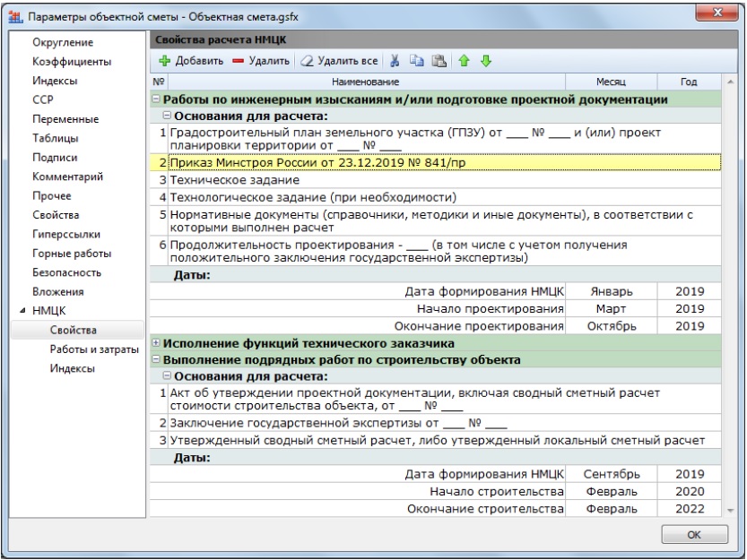Viewport: 747px width, 560px height.
Task: Select the Нормативные документы row
Action: pyautogui.click(x=436, y=220)
